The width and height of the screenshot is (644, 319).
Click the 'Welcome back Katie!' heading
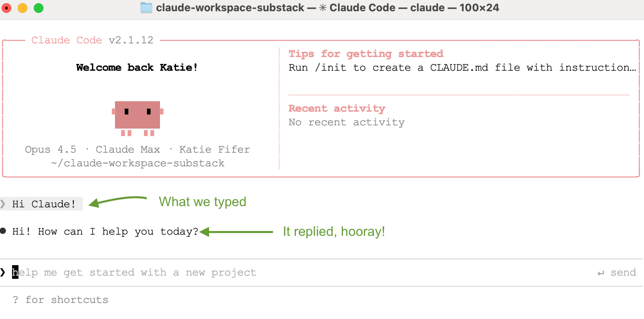pos(137,67)
